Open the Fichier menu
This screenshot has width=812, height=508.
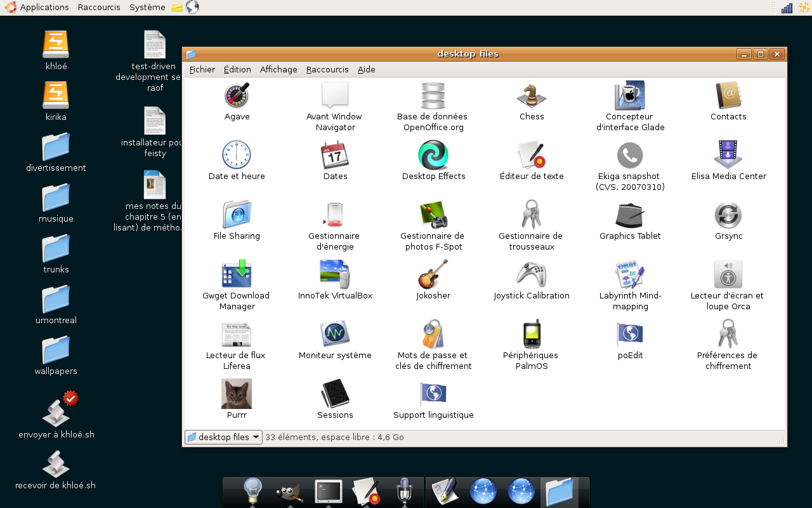click(x=202, y=69)
